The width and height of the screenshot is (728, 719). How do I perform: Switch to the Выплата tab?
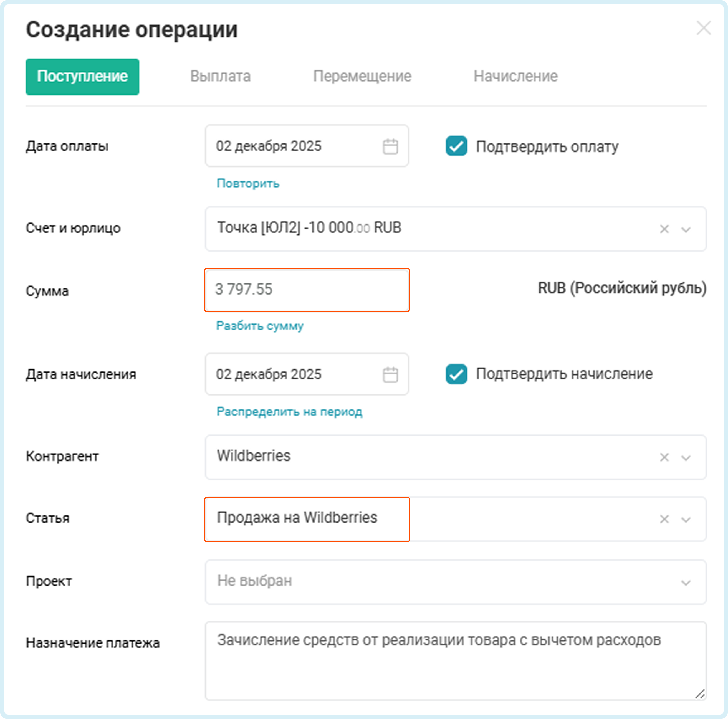221,77
